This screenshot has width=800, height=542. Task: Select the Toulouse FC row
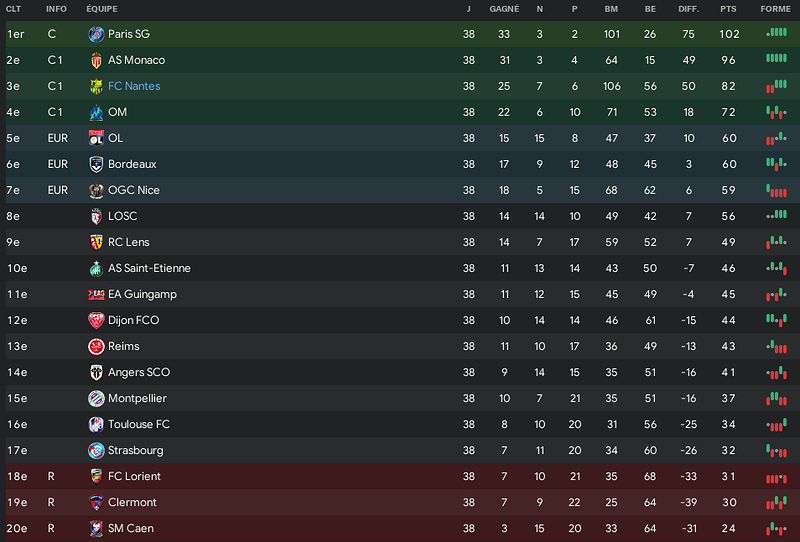click(x=400, y=425)
